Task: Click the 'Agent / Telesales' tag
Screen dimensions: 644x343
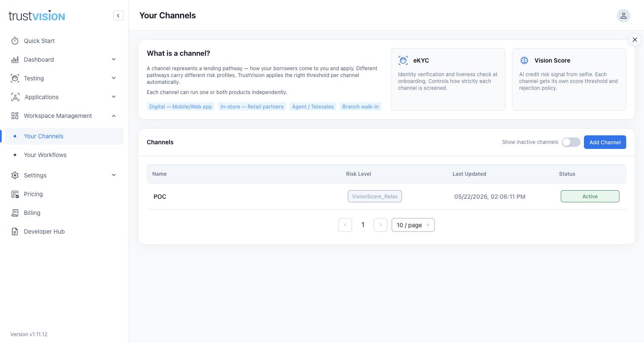Action: point(313,106)
